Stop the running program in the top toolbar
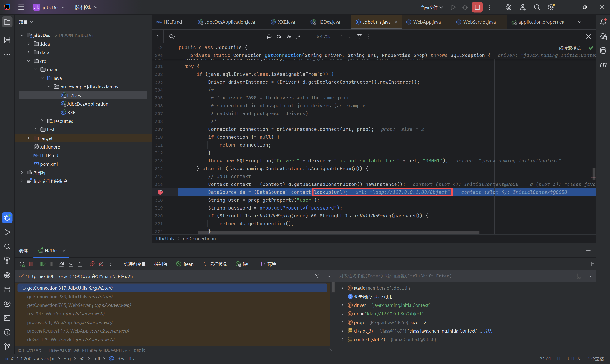Image resolution: width=610 pixels, height=364 pixels. 477,7
